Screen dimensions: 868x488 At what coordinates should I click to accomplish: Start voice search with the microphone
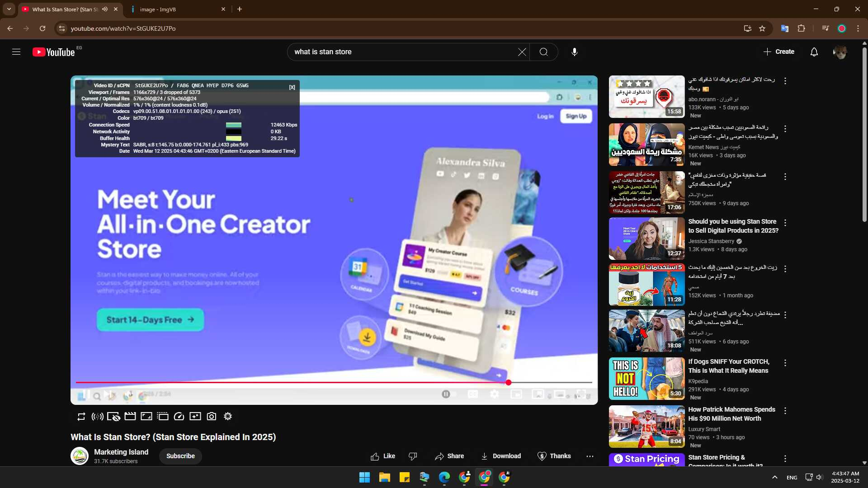tap(574, 52)
